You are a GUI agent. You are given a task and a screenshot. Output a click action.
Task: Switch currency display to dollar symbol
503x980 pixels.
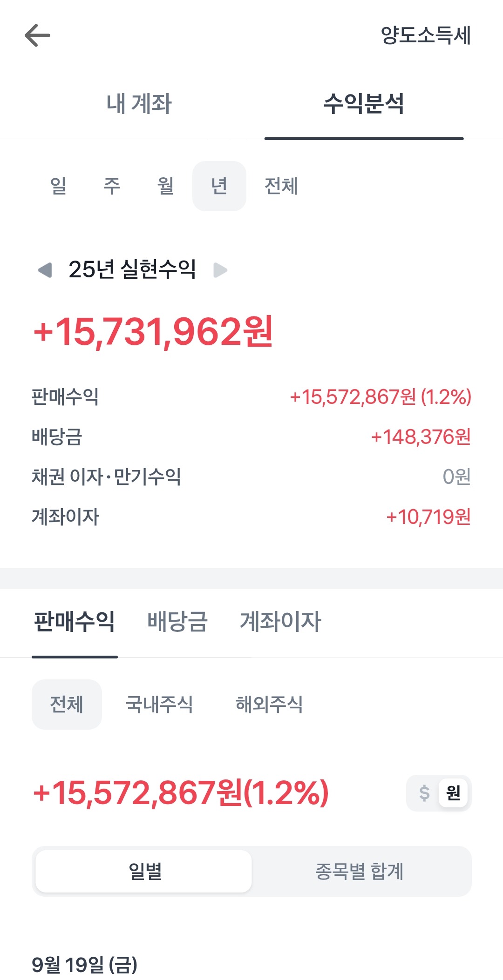pyautogui.click(x=424, y=793)
